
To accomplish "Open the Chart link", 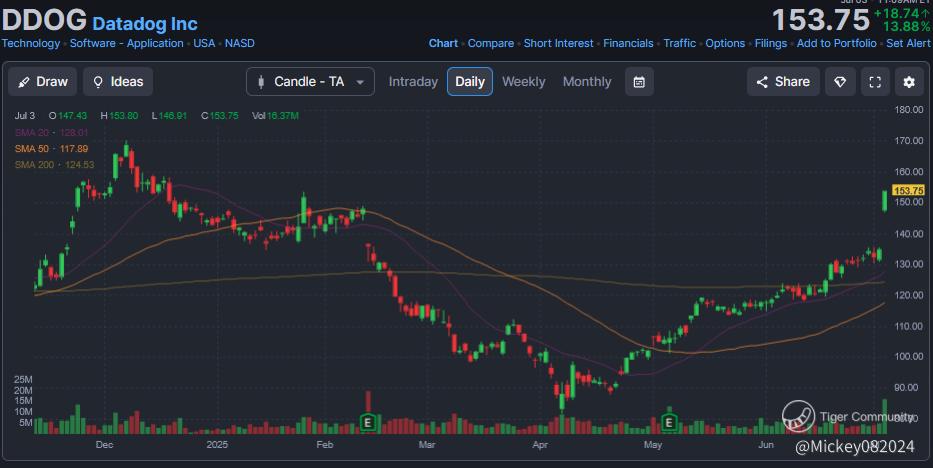I will tap(443, 43).
